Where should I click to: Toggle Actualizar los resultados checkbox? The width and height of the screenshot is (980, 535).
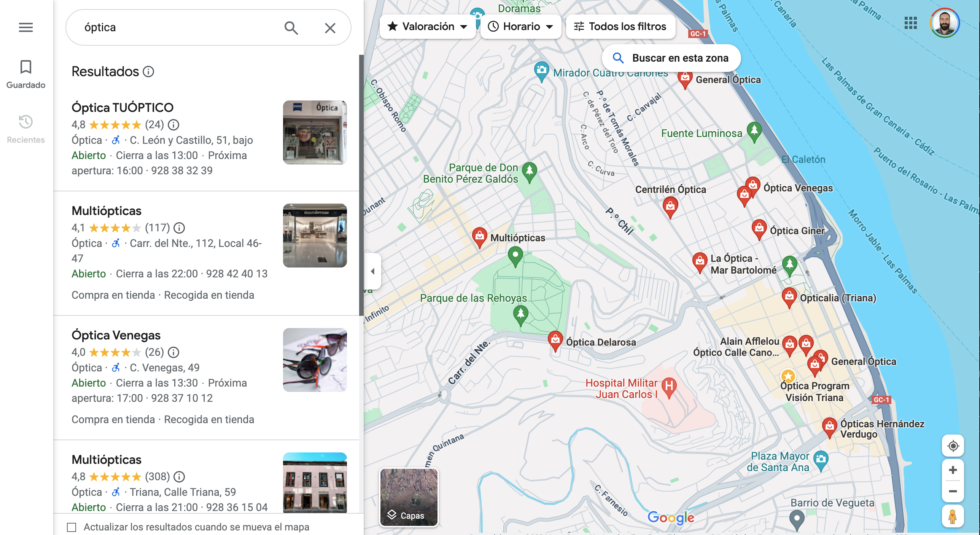(72, 527)
